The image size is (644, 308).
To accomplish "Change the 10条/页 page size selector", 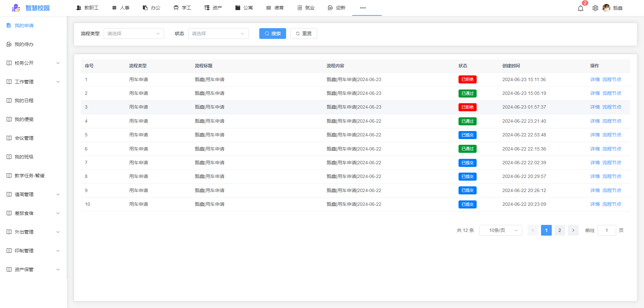I will coord(500,230).
